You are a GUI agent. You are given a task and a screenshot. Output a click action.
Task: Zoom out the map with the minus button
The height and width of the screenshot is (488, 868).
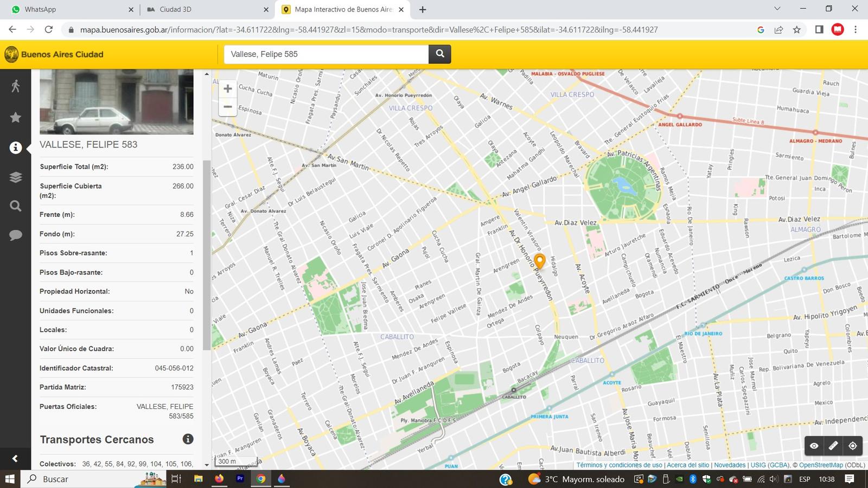coord(228,107)
